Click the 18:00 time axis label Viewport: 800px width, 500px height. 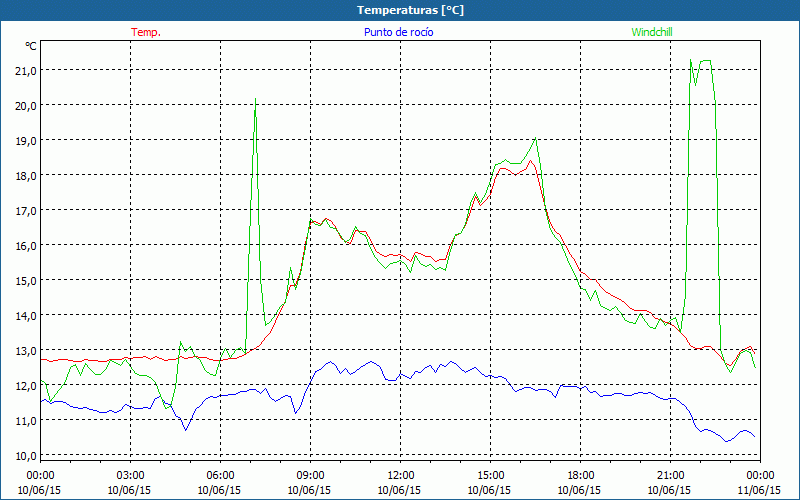[x=580, y=476]
